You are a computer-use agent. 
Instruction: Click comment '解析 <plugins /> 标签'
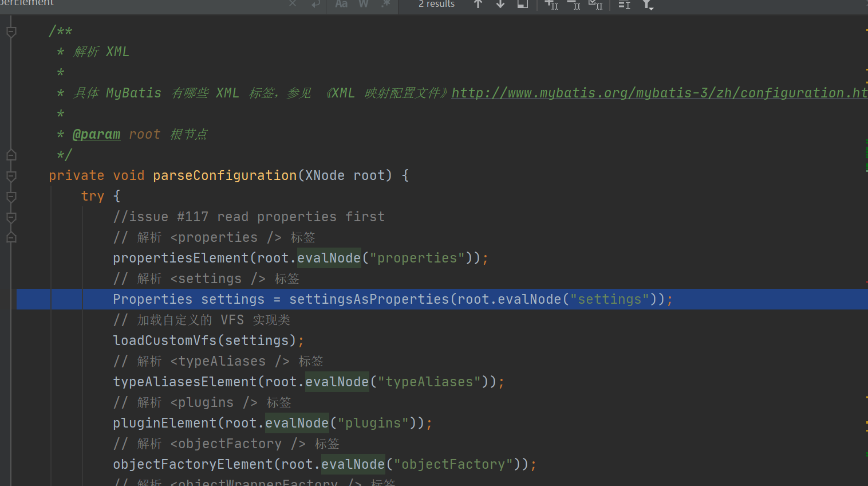[x=214, y=402]
